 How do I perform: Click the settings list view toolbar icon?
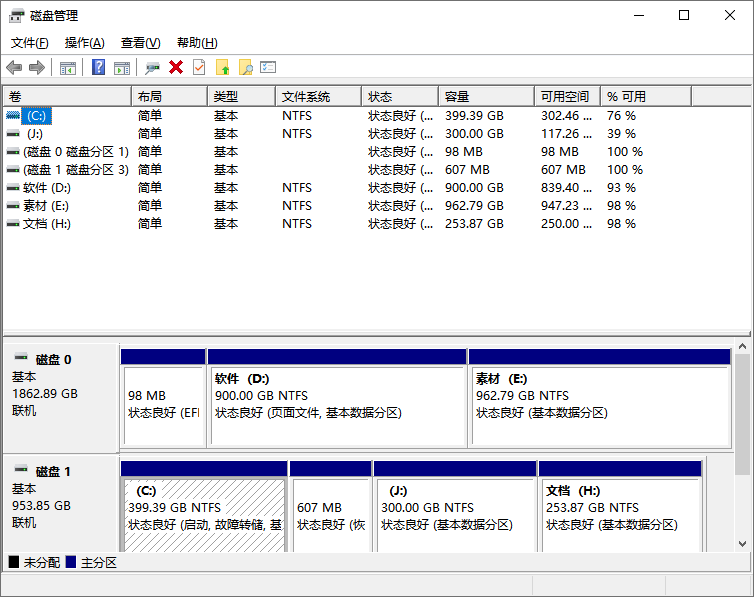click(x=268, y=67)
